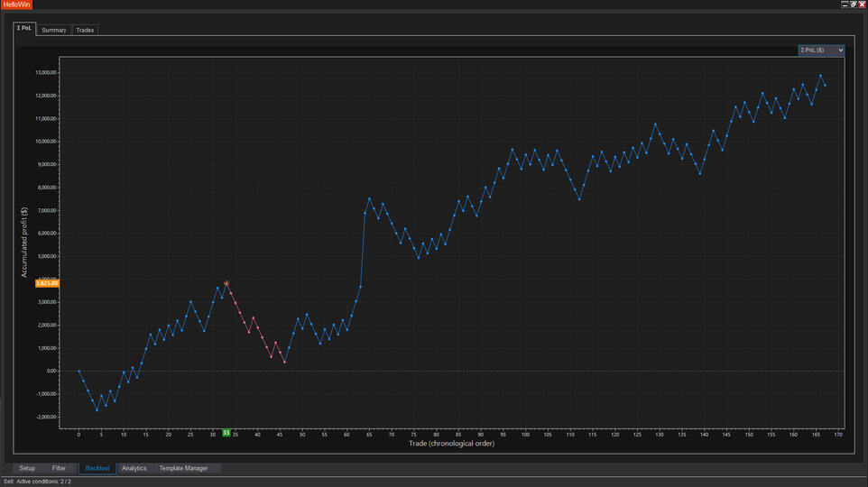Click the restore window icon
Screen dimensions: 868x487
(853, 5)
